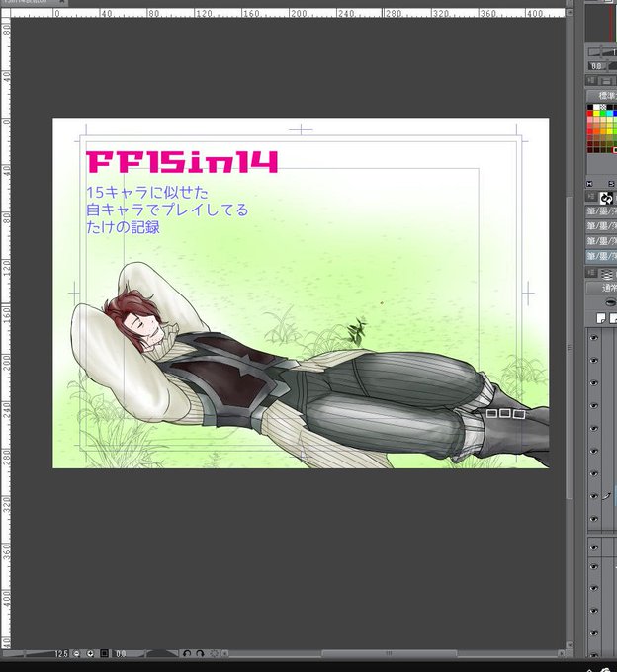617x672 pixels.
Task: Click left small icon below color swatches
Action: tap(589, 184)
